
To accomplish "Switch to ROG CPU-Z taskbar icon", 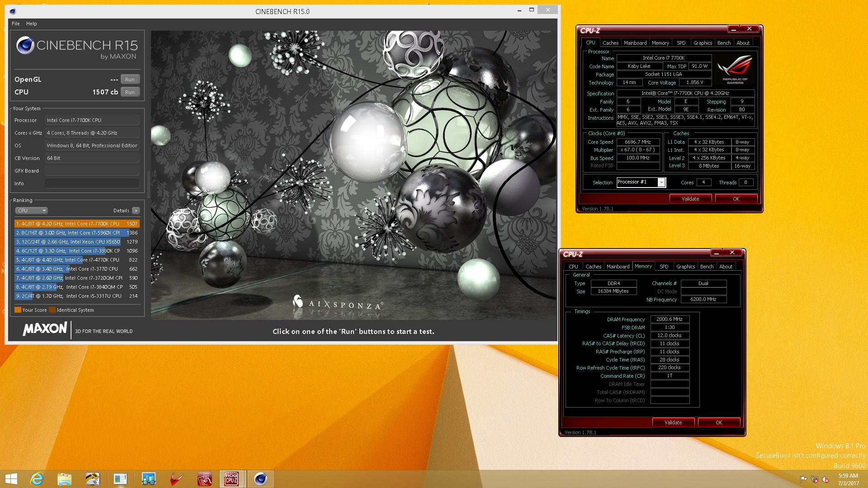I will click(x=232, y=479).
